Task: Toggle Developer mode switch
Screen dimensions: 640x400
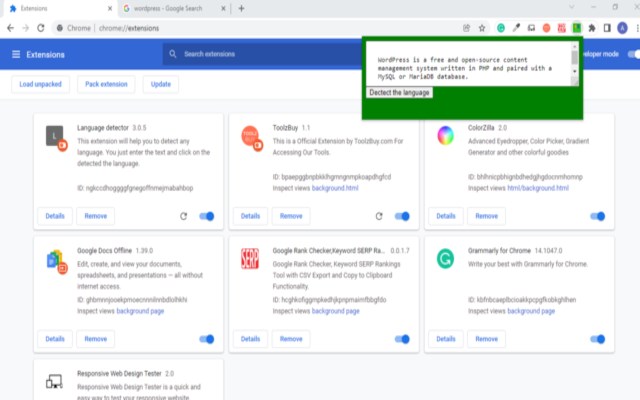Action: [634, 54]
